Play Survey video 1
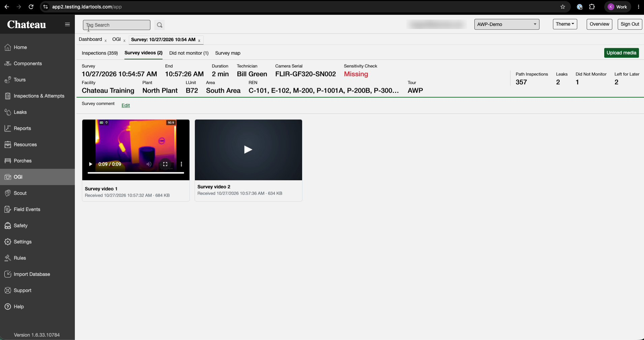 click(x=90, y=164)
